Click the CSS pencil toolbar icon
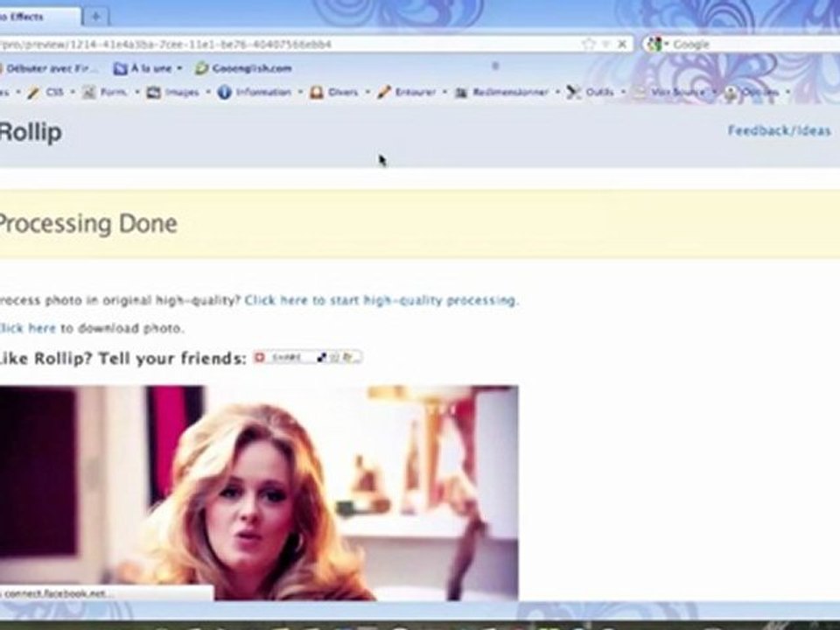840x630 pixels. (33, 93)
